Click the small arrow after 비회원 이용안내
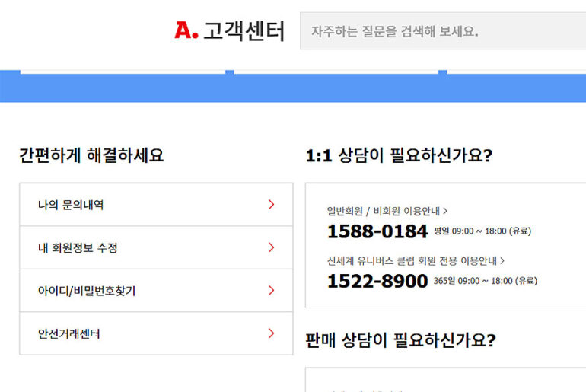The width and height of the screenshot is (586, 392). tap(445, 211)
